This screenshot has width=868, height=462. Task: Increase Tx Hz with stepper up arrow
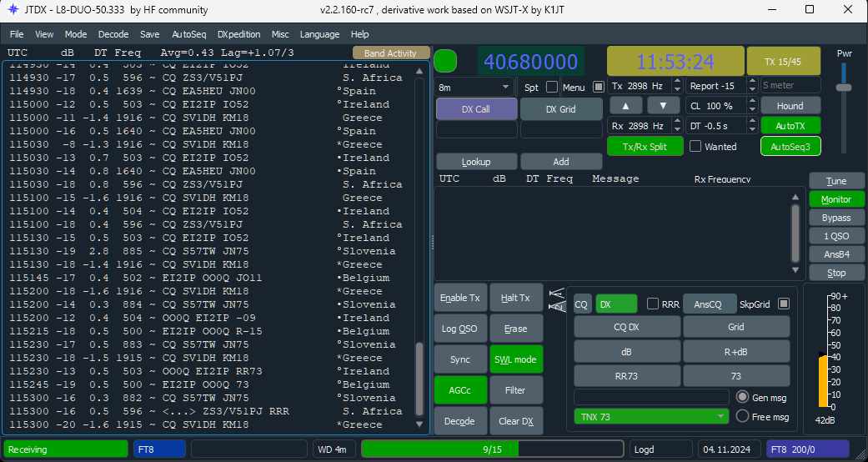[677, 82]
